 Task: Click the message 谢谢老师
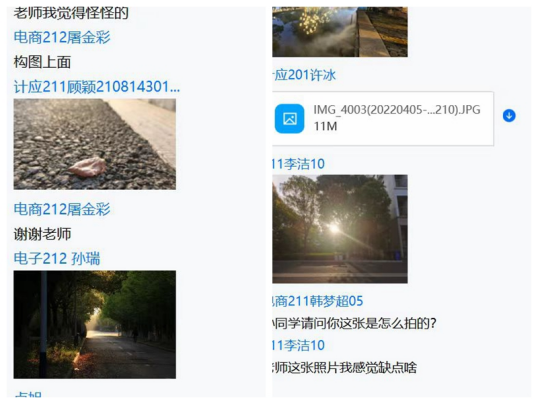42,234
